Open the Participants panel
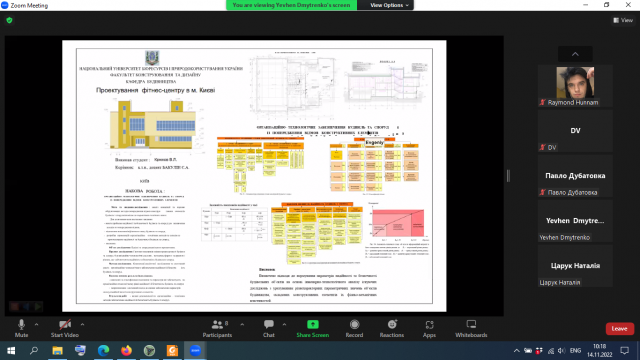 pyautogui.click(x=217, y=328)
